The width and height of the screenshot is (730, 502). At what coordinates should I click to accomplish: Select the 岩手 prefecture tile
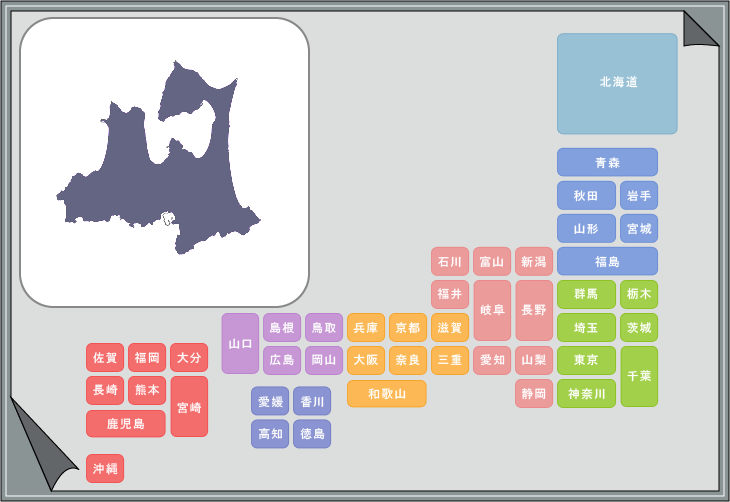tap(639, 195)
